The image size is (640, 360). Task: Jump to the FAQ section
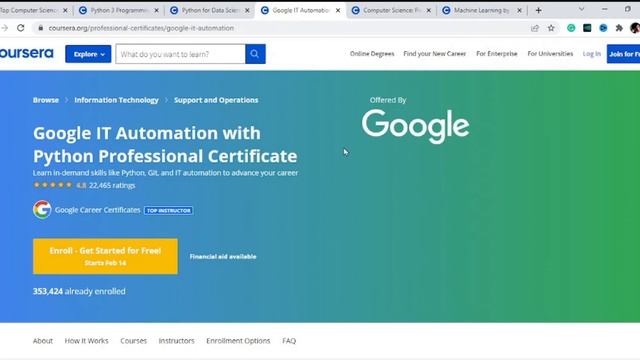289,341
